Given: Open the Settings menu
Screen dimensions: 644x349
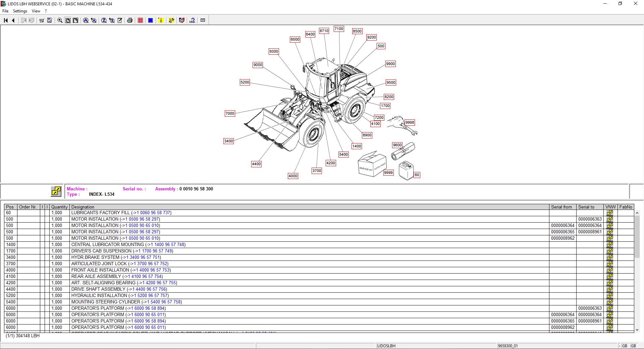Looking at the screenshot, I should tap(20, 11).
